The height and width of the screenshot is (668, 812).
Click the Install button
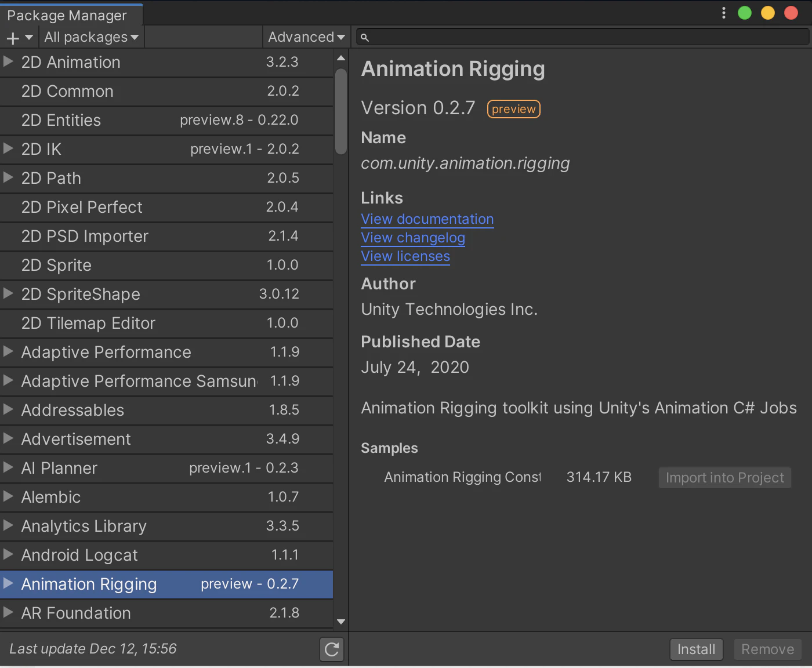tap(697, 649)
